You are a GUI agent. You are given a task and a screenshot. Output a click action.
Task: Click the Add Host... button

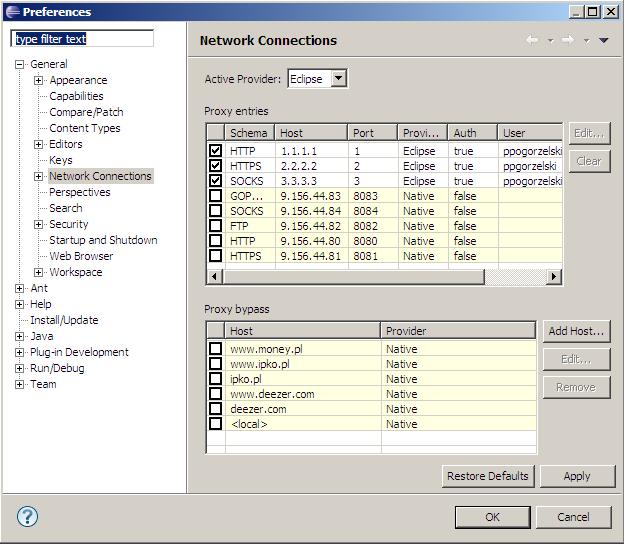(x=576, y=331)
